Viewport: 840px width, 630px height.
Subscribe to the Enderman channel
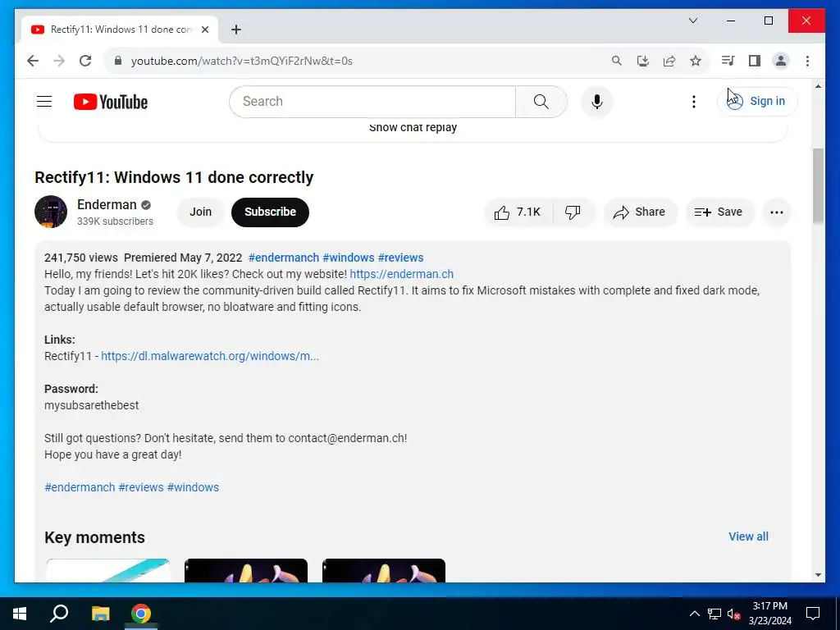pos(270,212)
